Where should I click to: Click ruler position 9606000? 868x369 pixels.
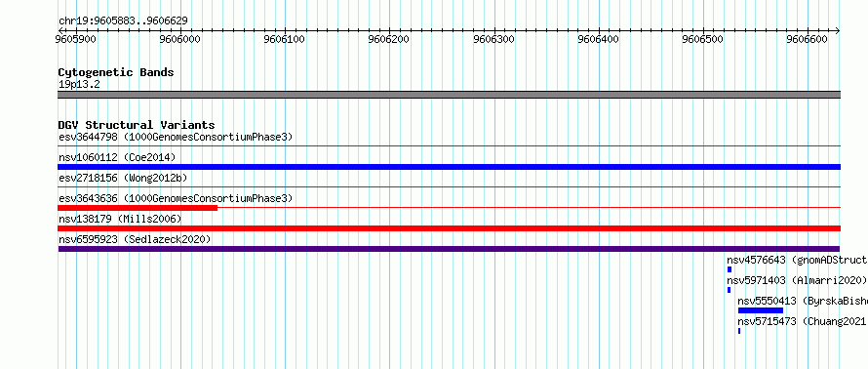point(179,39)
